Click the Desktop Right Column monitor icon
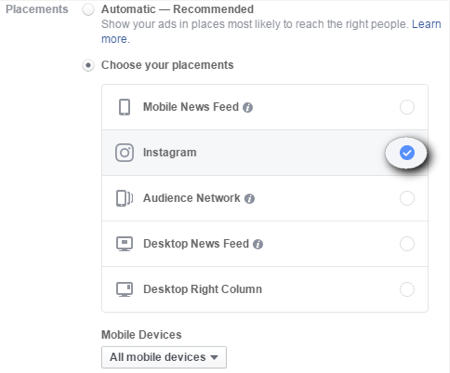This screenshot has width=450, height=373. pos(124,289)
